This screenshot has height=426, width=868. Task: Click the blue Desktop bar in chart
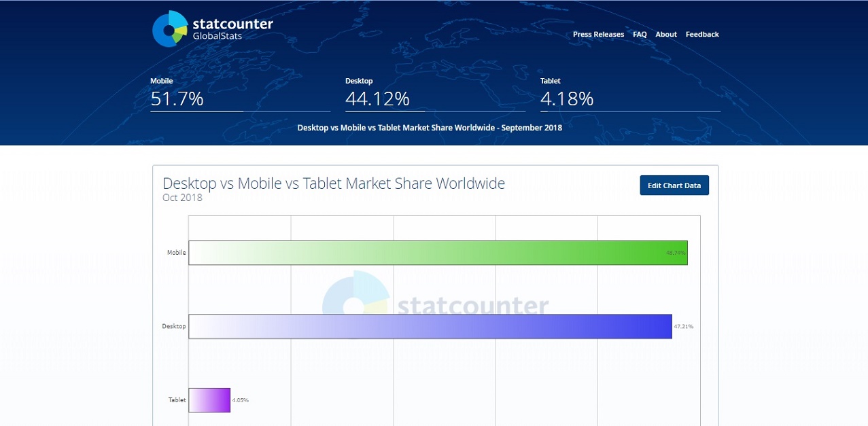430,326
